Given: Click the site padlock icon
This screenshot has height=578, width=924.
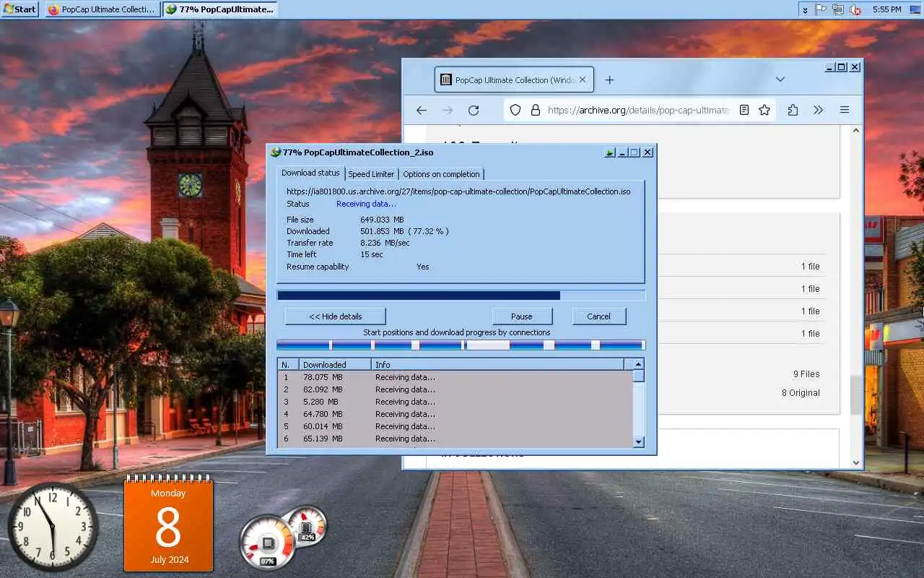Looking at the screenshot, I should 536,110.
